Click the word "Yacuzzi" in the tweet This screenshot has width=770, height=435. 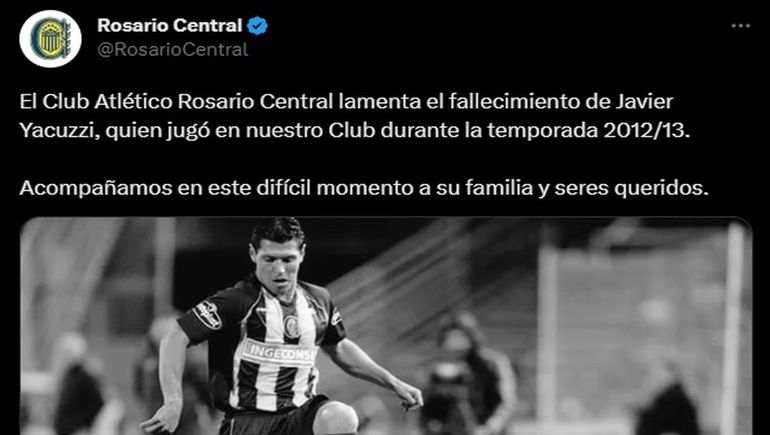click(x=59, y=131)
